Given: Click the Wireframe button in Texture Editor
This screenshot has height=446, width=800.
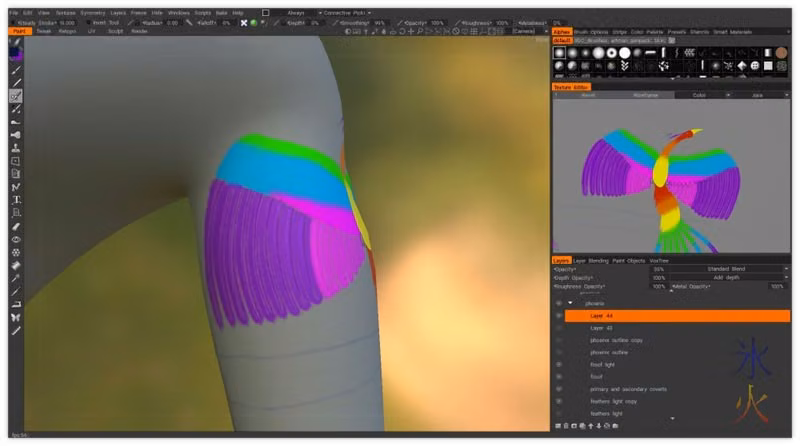Looking at the screenshot, I should point(645,95).
